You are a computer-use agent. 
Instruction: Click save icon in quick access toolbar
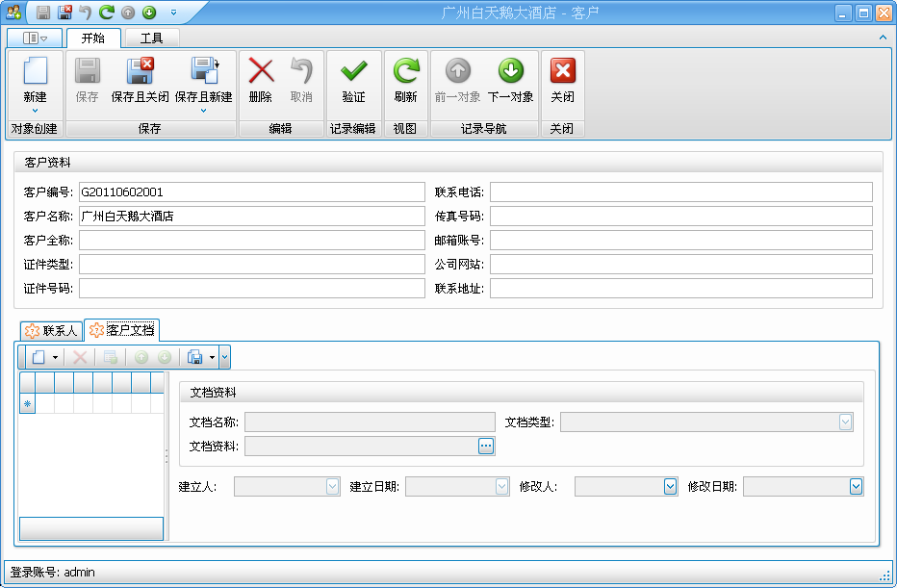click(x=43, y=13)
